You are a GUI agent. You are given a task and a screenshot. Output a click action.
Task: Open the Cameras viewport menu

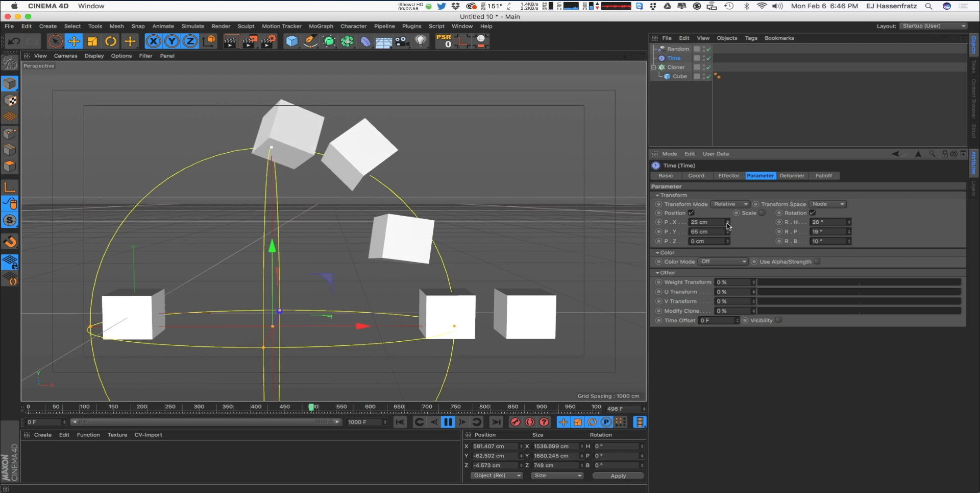[x=65, y=56]
